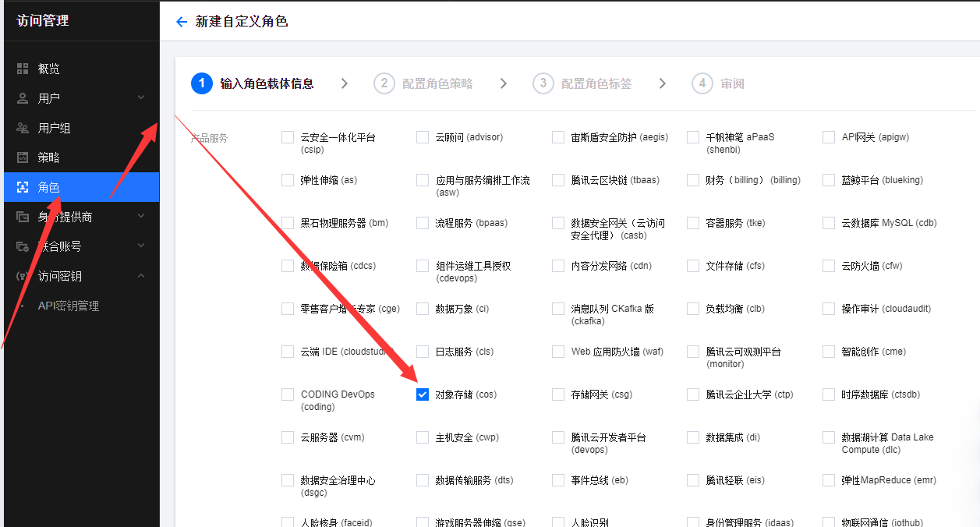Enable the 云服务器 (cvm) checkbox
The image size is (980, 527).
pyautogui.click(x=288, y=437)
